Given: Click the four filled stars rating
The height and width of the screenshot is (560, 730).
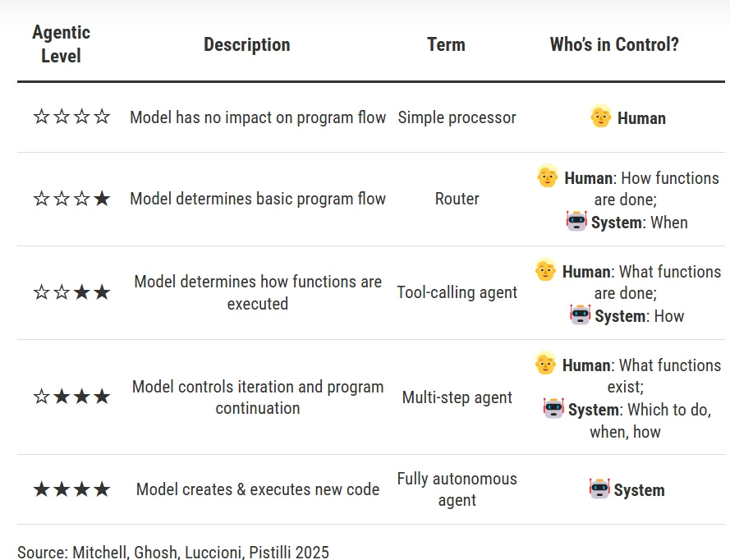Looking at the screenshot, I should click(71, 489).
